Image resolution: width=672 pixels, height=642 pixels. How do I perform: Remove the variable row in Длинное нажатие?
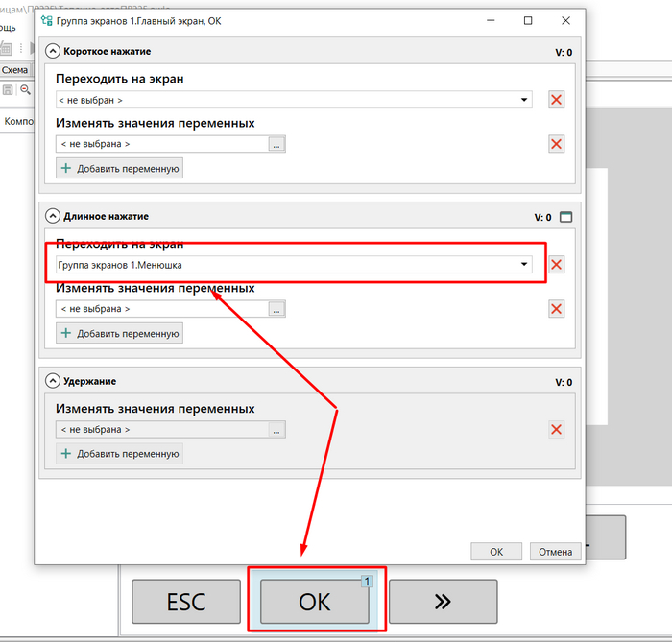(556, 309)
